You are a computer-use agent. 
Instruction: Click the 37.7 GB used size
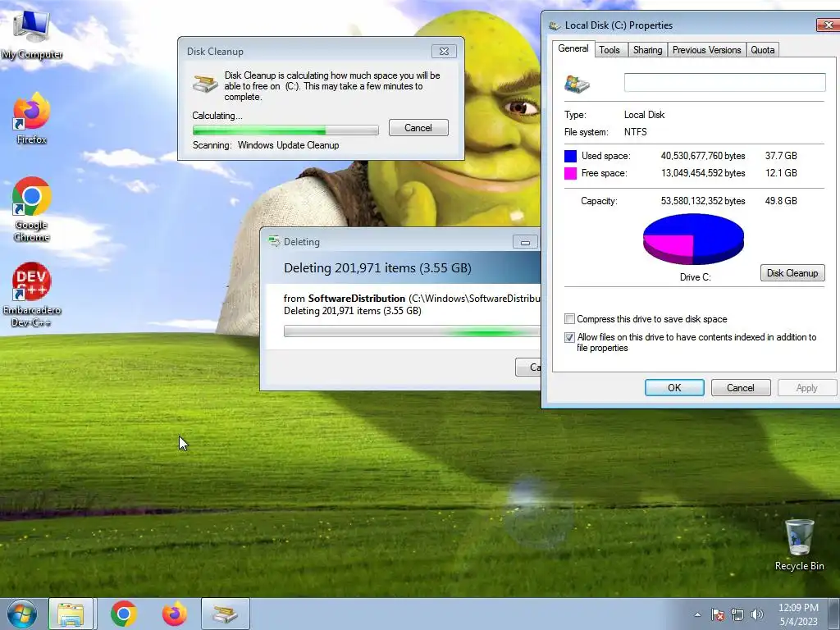(x=781, y=156)
